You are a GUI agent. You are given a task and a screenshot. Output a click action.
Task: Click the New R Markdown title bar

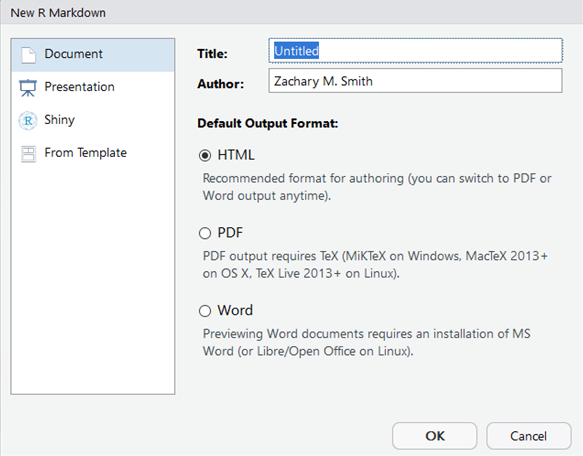[292, 12]
